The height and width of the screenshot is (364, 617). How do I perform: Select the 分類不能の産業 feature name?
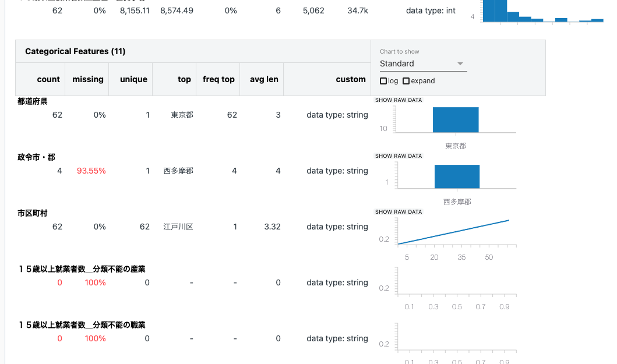click(x=82, y=269)
